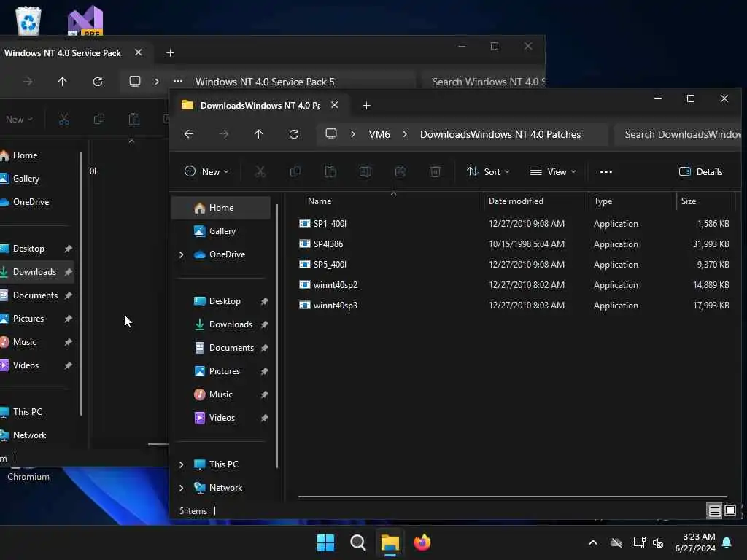Open Windows Start menu
This screenshot has width=747, height=560.
(x=326, y=542)
